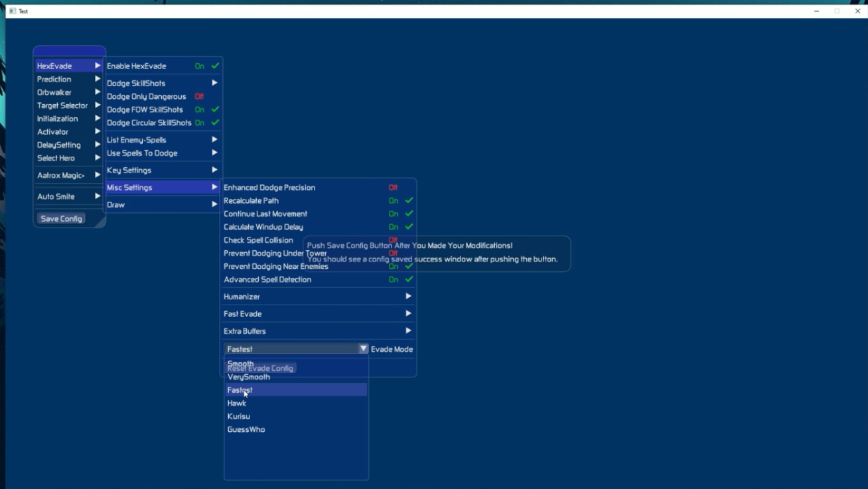The image size is (868, 489).
Task: Pick VerySmooth in the dropdown list
Action: pos(249,378)
